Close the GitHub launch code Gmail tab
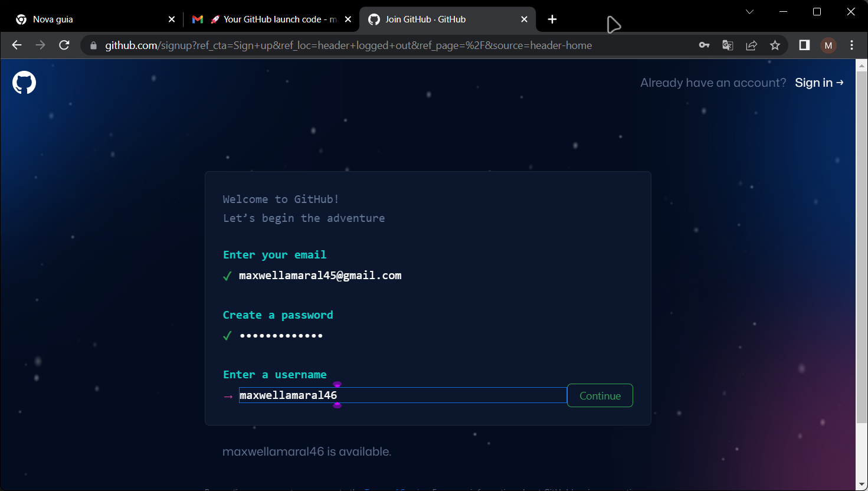The image size is (868, 491). coord(348,19)
